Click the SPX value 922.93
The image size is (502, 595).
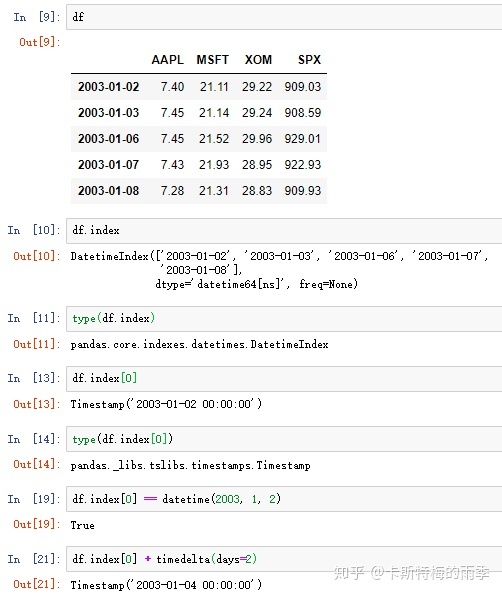click(x=303, y=165)
